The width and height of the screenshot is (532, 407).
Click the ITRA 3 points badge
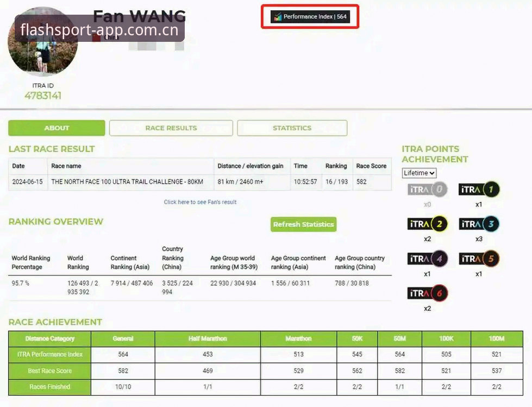479,224
